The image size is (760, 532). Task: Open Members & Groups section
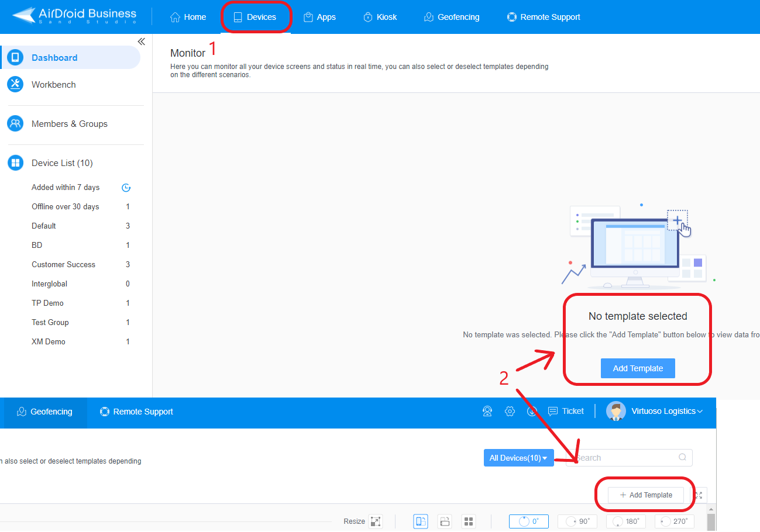[70, 123]
